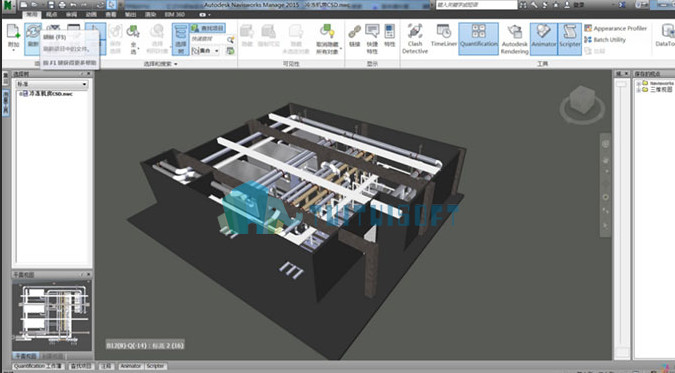Open the Clash Detective tool
Image resolution: width=675 pixels, height=373 pixels.
coord(415,39)
